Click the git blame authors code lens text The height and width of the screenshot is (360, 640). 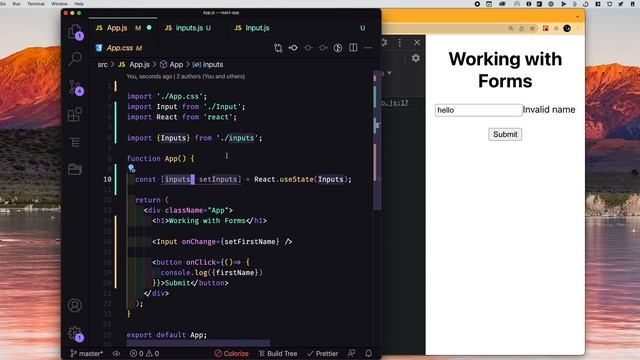click(186, 76)
